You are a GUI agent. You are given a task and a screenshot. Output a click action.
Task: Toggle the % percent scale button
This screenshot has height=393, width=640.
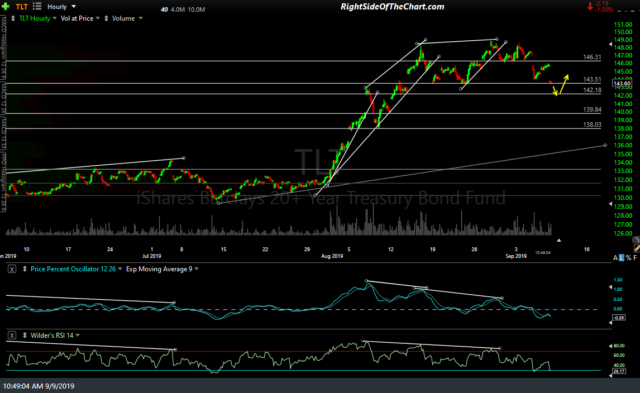629,258
